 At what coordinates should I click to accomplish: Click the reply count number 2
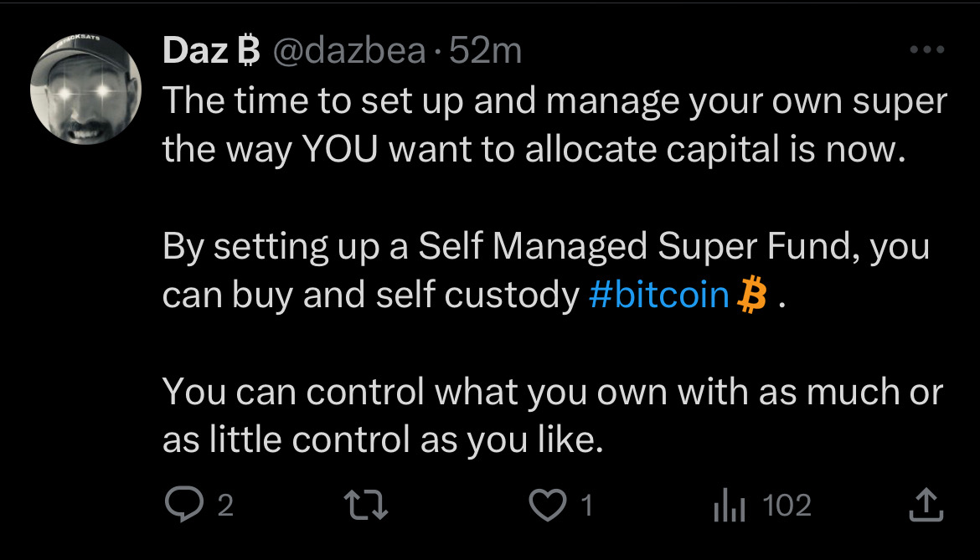coord(224,506)
